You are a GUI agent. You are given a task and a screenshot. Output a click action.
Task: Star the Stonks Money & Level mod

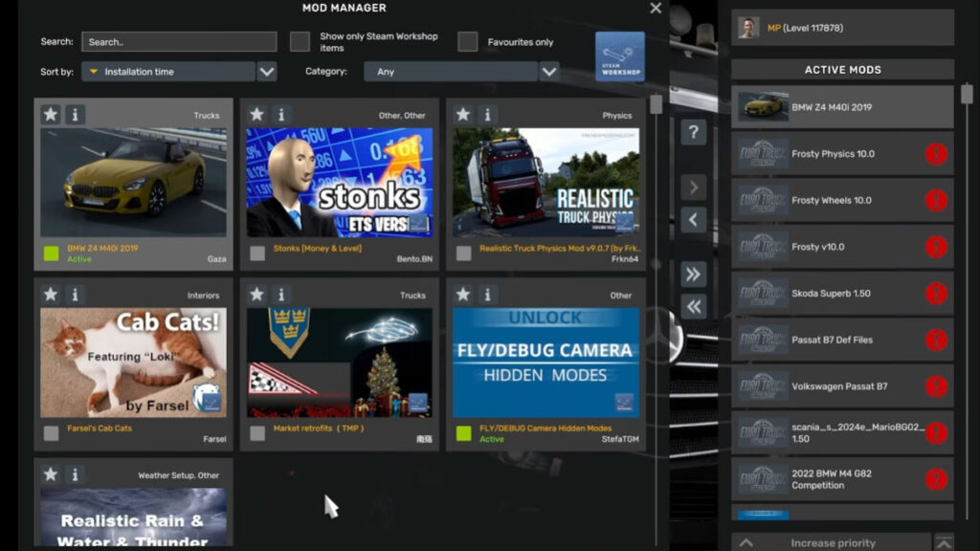coord(256,115)
